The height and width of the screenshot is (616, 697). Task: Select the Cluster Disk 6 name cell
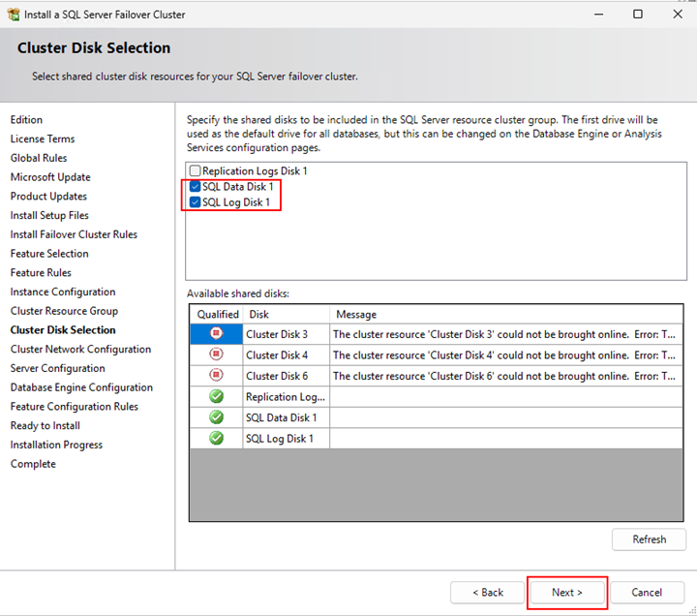click(287, 376)
